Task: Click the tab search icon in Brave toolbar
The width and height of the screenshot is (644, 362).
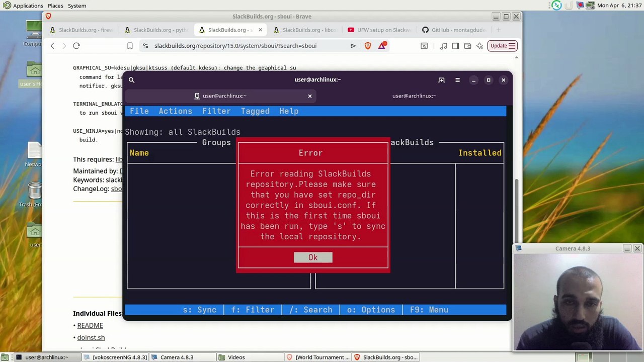Action: coord(424,46)
